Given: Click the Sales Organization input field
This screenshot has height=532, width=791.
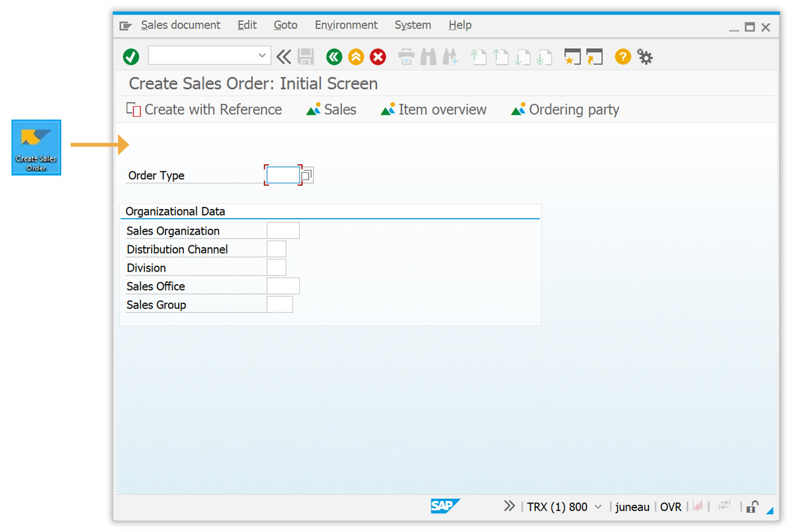Looking at the screenshot, I should pos(283,231).
